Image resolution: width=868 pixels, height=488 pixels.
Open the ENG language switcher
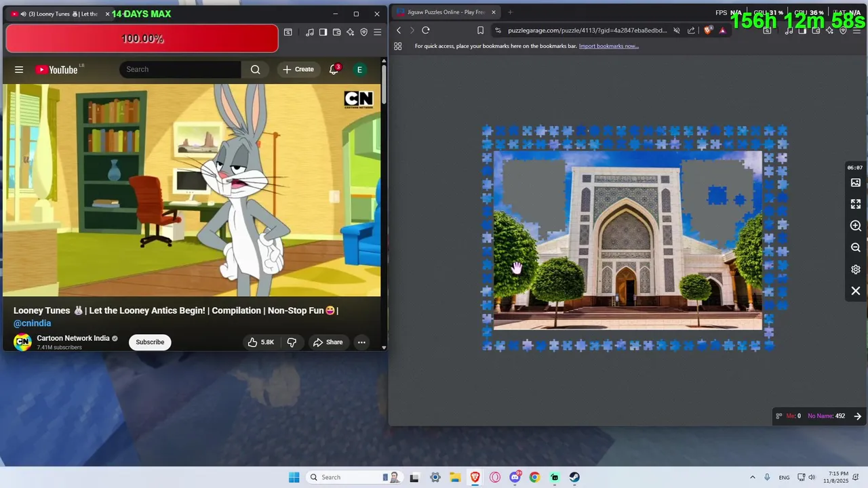pyautogui.click(x=784, y=477)
